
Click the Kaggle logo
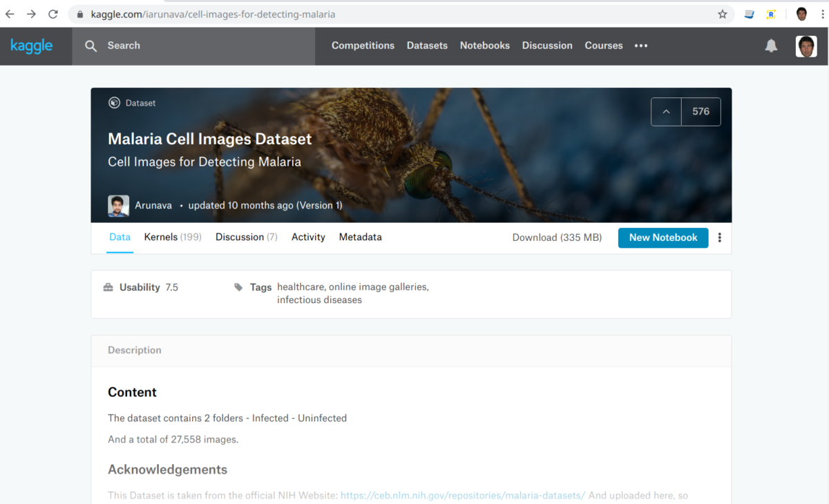coord(31,46)
